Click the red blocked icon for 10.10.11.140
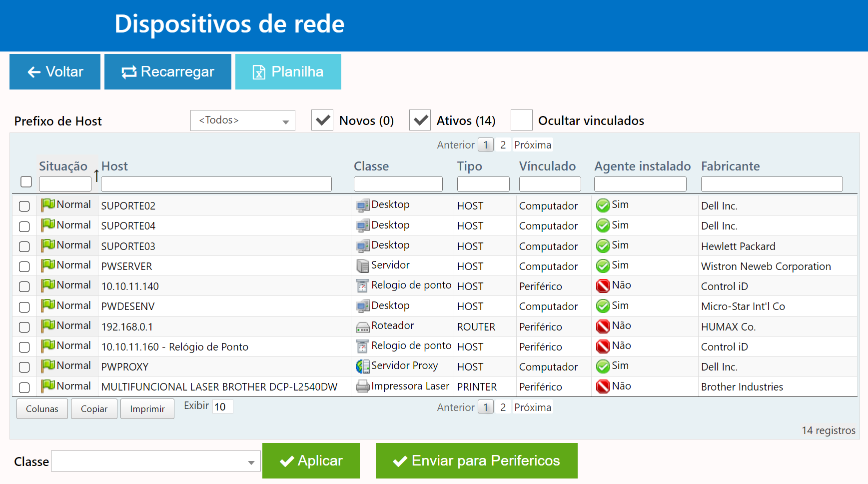868x484 pixels. tap(603, 285)
